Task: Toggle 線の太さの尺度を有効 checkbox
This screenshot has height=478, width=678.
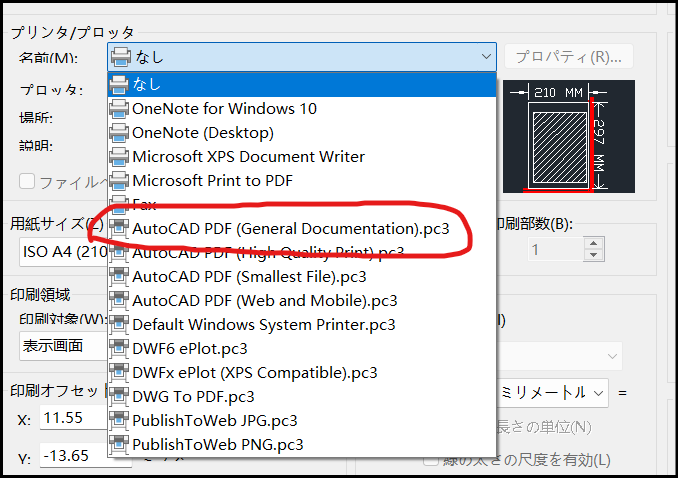Action: tap(431, 460)
